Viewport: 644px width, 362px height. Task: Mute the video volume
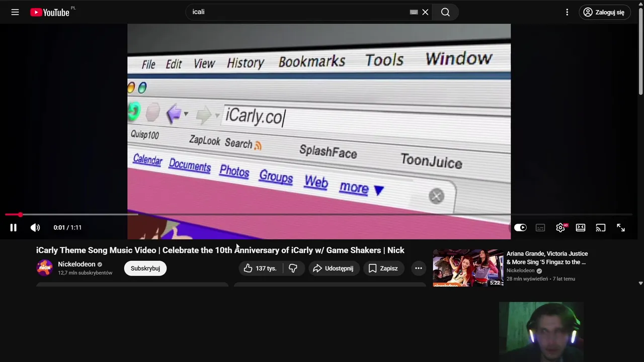tap(35, 228)
